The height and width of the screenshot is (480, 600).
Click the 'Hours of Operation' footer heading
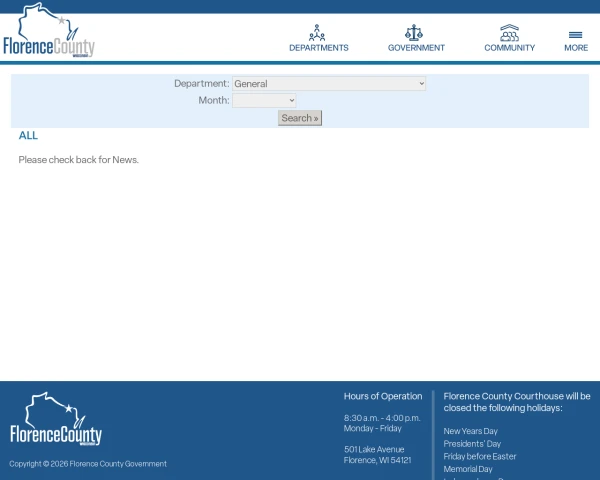coord(383,396)
